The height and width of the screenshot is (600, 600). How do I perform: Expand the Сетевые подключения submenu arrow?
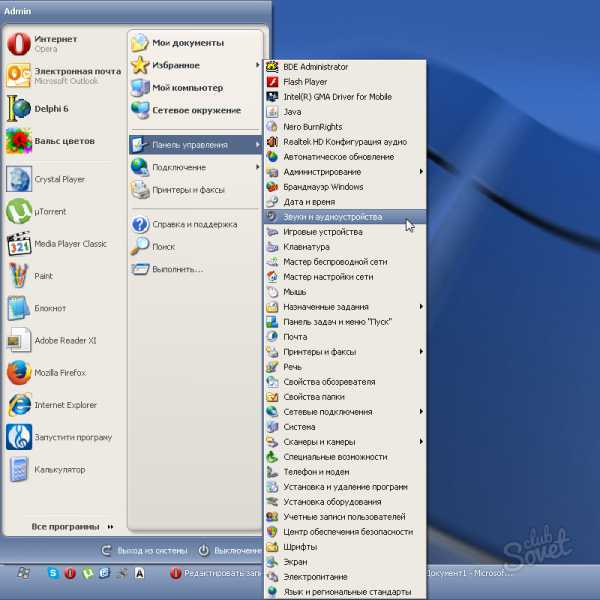pos(421,411)
